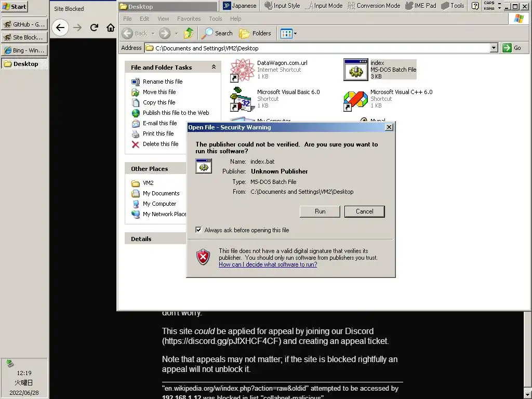532x399 pixels.
Task: Cancel the Security Warning dialog
Action: tap(364, 211)
